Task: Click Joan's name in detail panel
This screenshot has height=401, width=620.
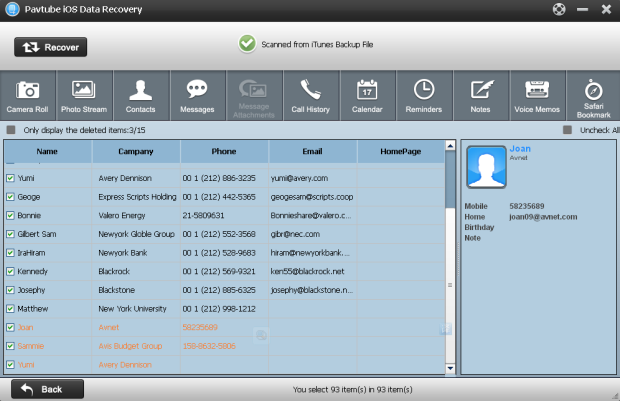Action: (x=520, y=149)
